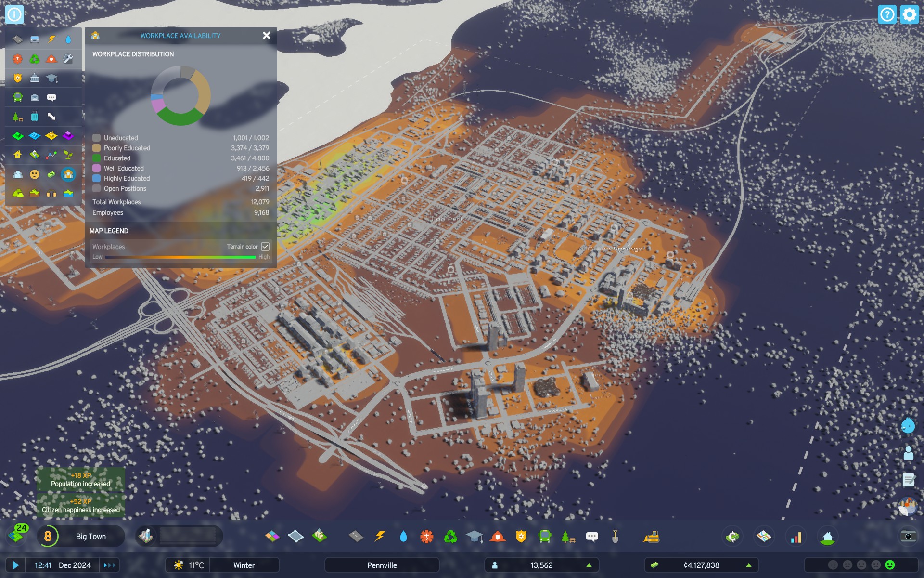
Task: Expand the money trend arrow
Action: coord(749,565)
